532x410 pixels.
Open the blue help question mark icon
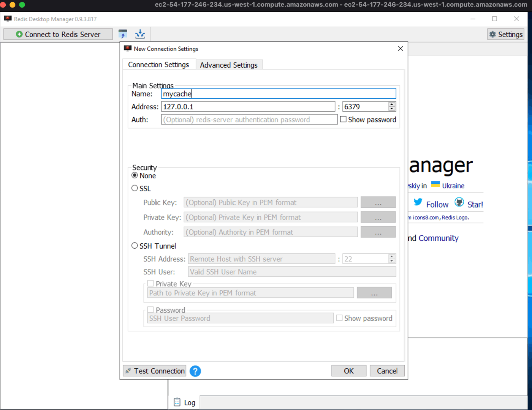195,371
